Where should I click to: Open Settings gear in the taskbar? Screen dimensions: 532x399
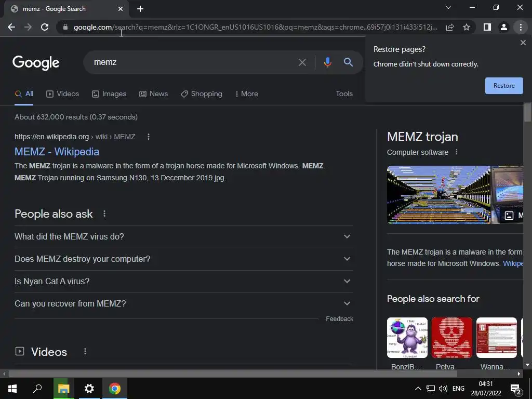(x=89, y=389)
